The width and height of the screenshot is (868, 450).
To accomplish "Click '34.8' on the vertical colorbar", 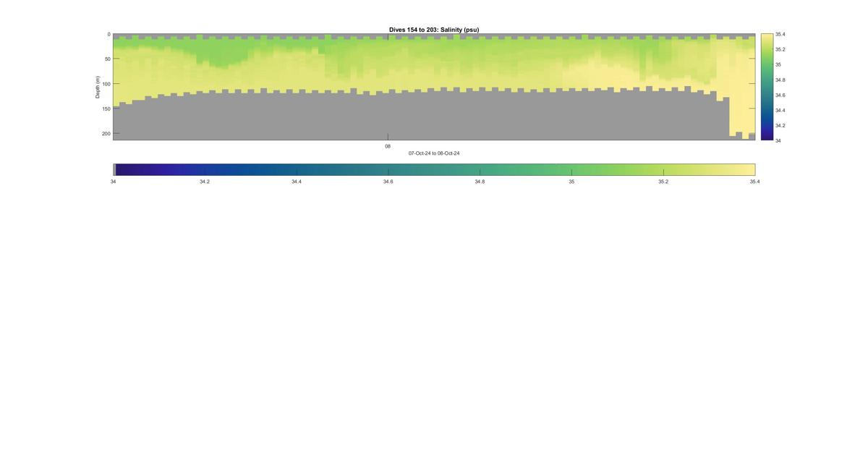I will pos(780,80).
